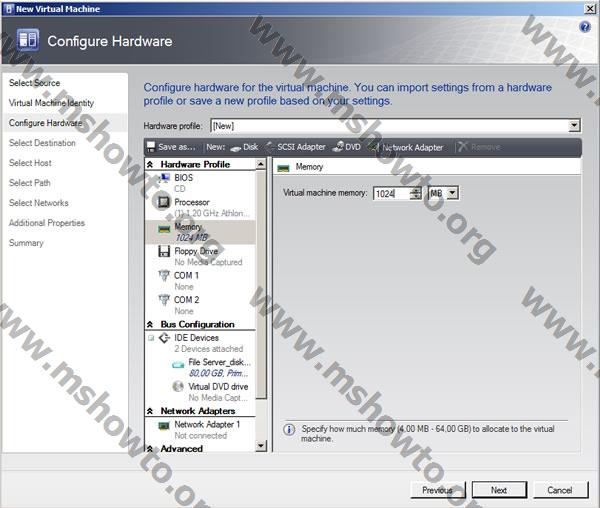Open the Hardware profile dropdown
Image resolution: width=600 pixels, height=508 pixels.
(574, 125)
